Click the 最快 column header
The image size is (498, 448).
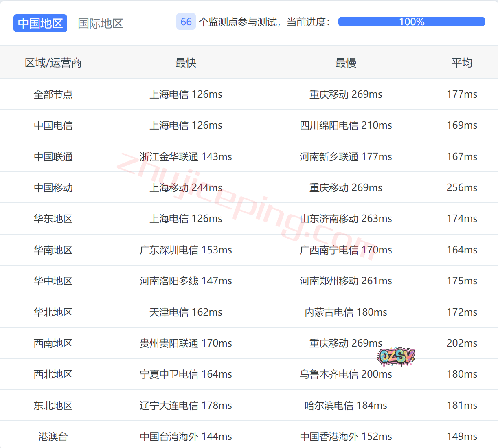tap(186, 63)
